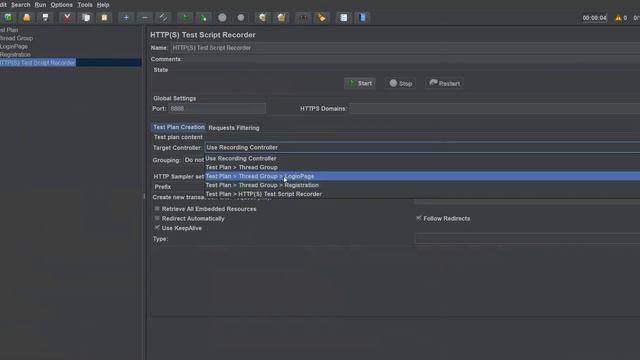This screenshot has height=360, width=640.
Task: Click the Save disk icon in toolbar
Action: coord(45,18)
